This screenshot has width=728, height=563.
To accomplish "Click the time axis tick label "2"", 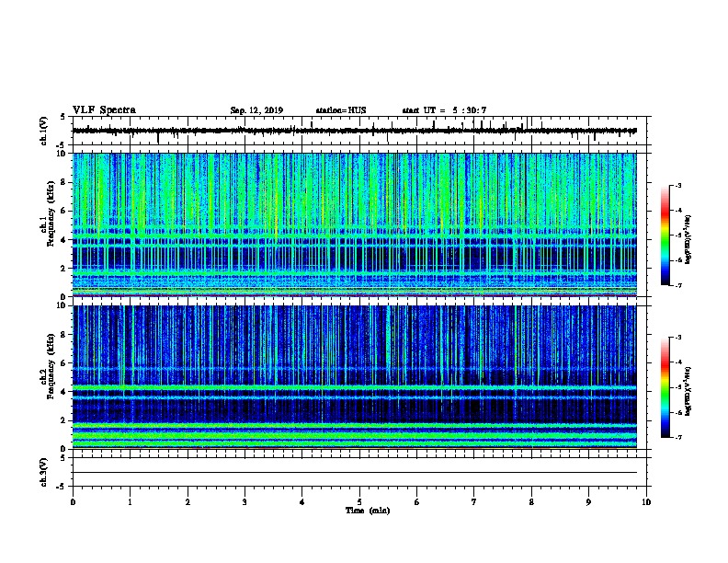I will click(188, 502).
